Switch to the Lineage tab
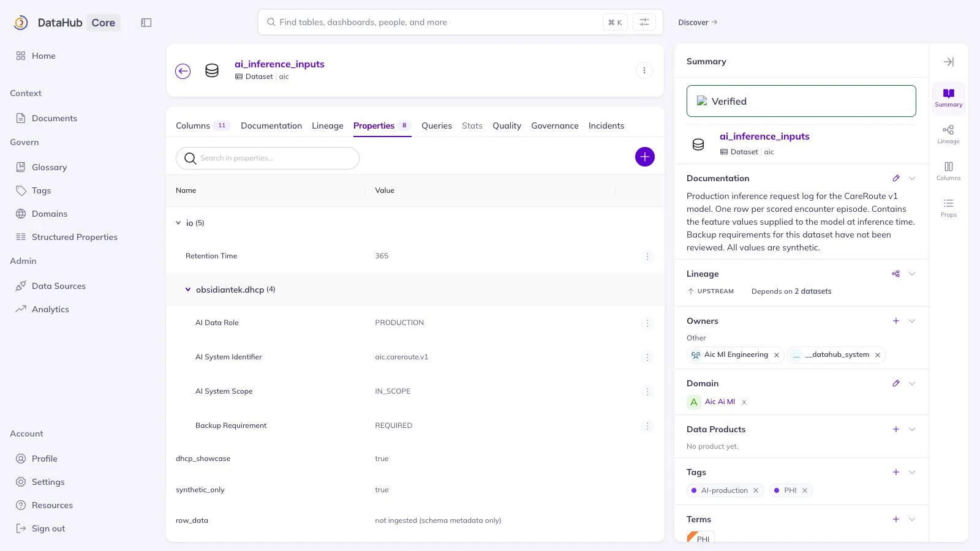This screenshot has width=980, height=551. 328,126
